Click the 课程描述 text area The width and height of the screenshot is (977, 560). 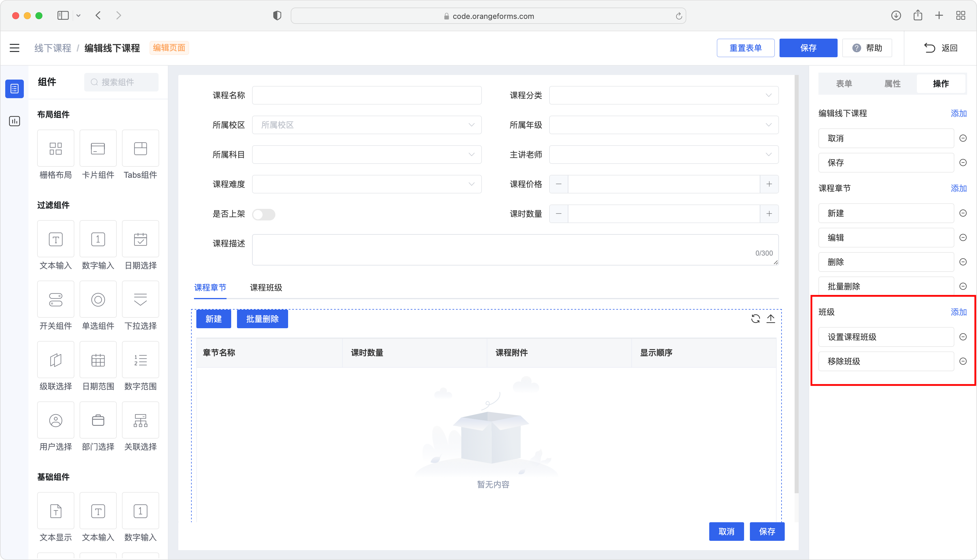(515, 250)
